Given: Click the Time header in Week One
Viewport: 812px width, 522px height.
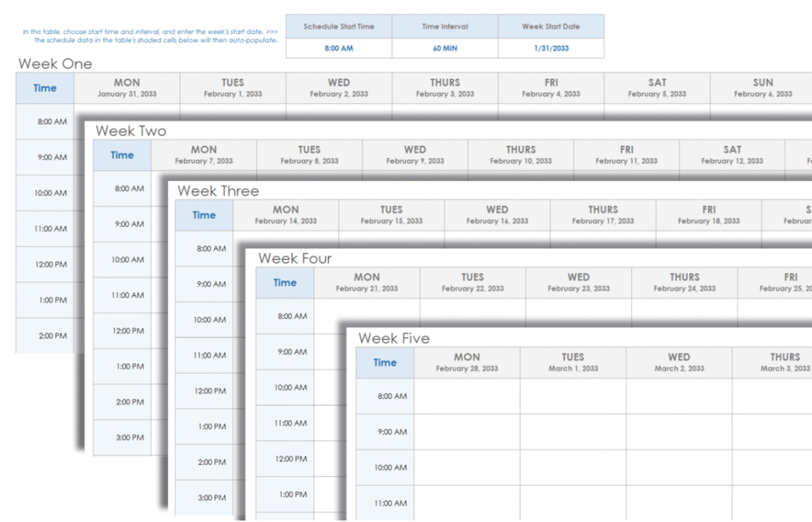Looking at the screenshot, I should tap(45, 88).
